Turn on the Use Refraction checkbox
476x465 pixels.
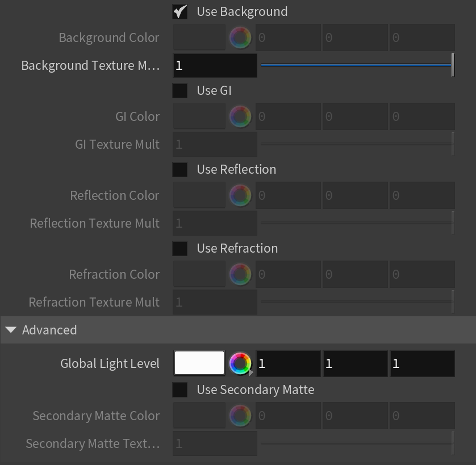coord(180,249)
